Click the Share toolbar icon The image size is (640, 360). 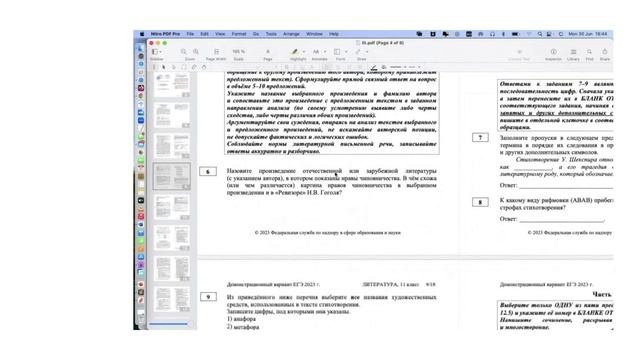point(605,51)
